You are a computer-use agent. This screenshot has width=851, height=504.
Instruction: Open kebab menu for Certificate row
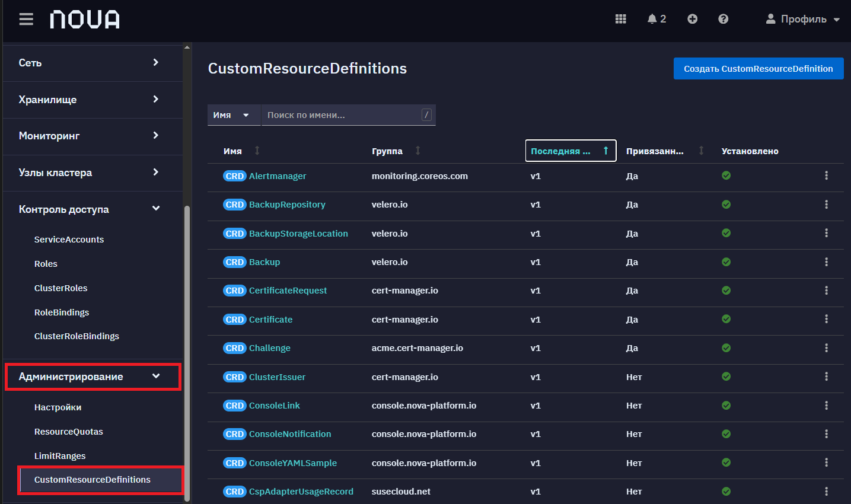(x=826, y=319)
